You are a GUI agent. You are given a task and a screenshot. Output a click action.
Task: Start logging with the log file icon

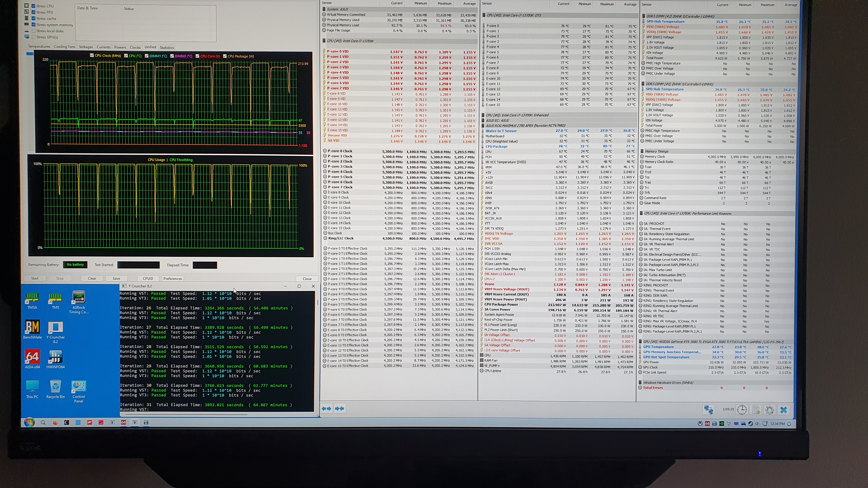(x=756, y=410)
